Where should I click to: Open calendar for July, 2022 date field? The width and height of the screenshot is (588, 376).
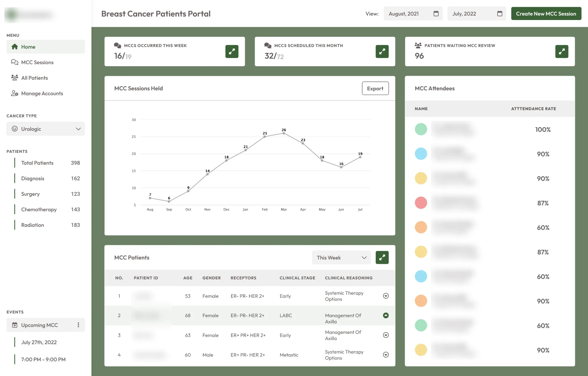[x=500, y=14]
